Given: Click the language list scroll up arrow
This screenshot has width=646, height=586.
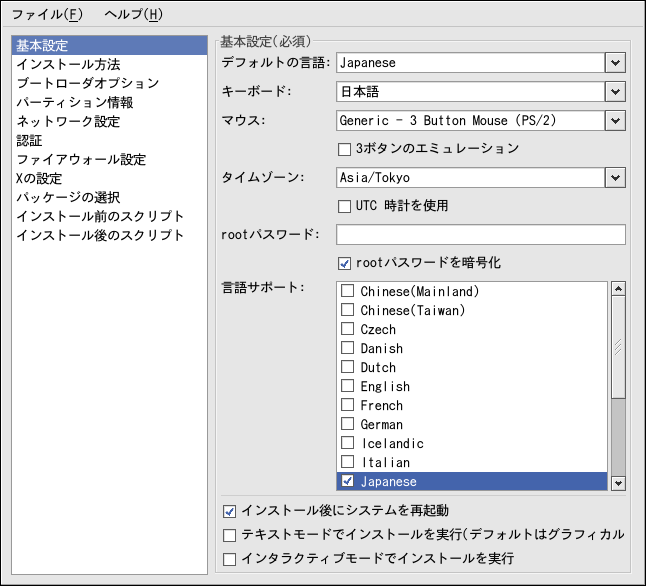Looking at the screenshot, I should [618, 290].
